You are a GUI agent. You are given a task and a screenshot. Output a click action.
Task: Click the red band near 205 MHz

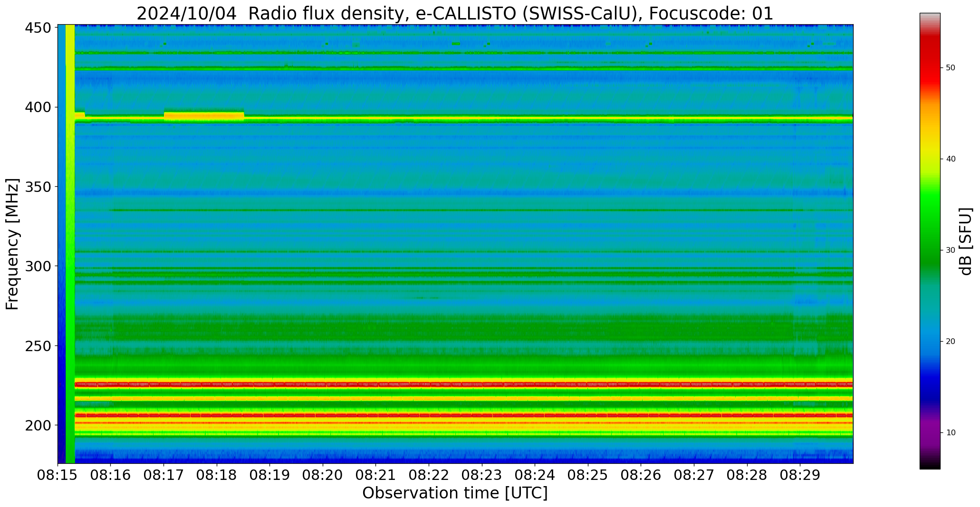[x=463, y=415]
